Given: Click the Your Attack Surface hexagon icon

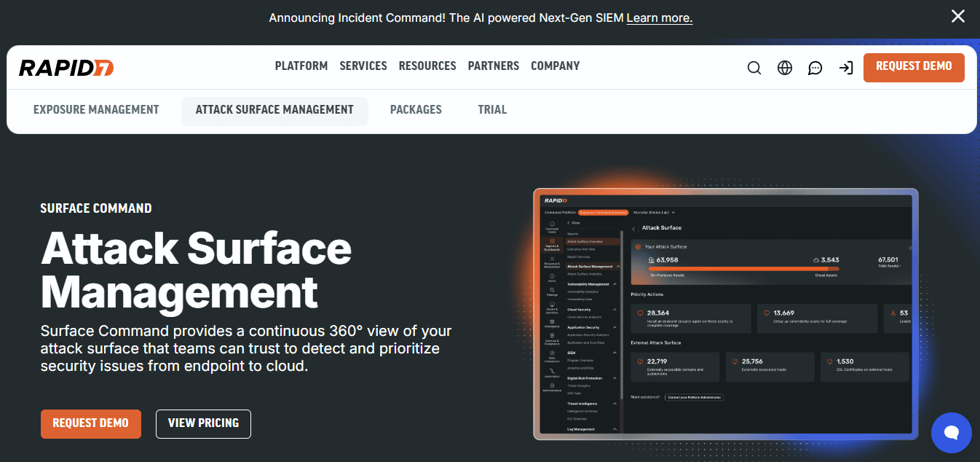Looking at the screenshot, I should pos(638,247).
